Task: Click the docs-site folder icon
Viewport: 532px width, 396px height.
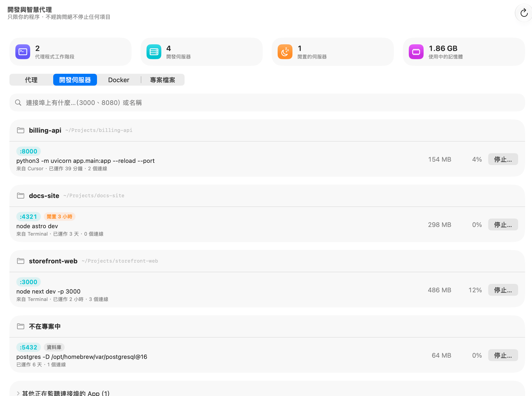Action: coord(21,196)
